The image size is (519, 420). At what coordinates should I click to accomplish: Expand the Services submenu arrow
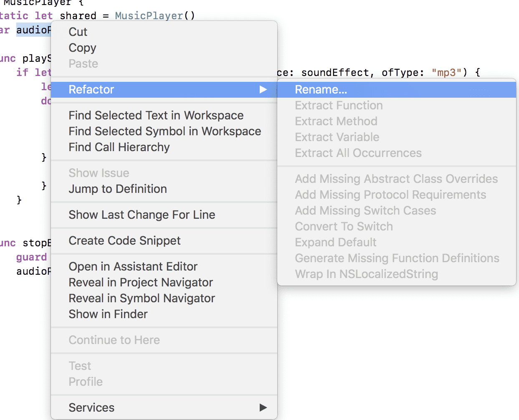tap(263, 408)
